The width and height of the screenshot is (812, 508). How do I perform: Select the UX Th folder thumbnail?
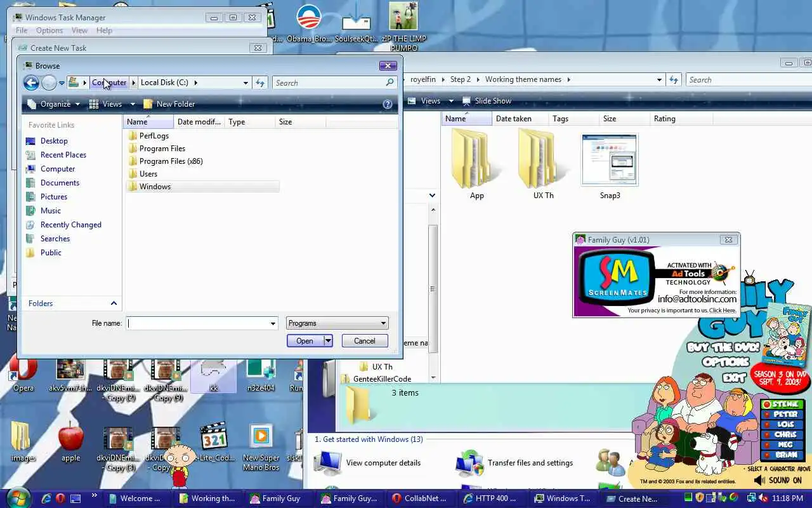point(543,164)
